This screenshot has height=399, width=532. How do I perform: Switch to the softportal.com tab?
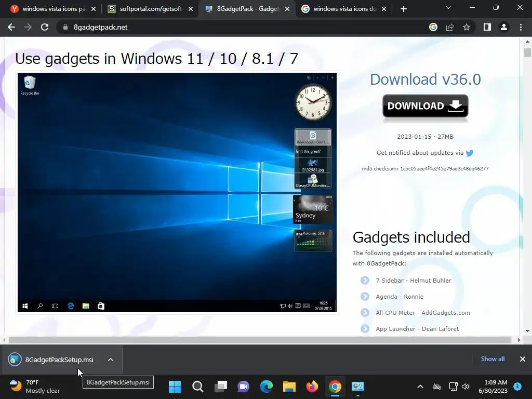coord(150,9)
